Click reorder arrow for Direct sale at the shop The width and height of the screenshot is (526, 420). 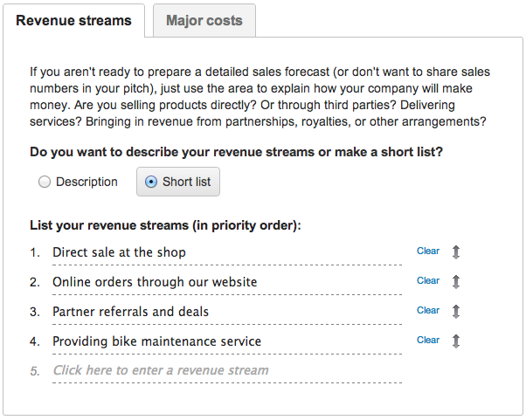point(455,252)
